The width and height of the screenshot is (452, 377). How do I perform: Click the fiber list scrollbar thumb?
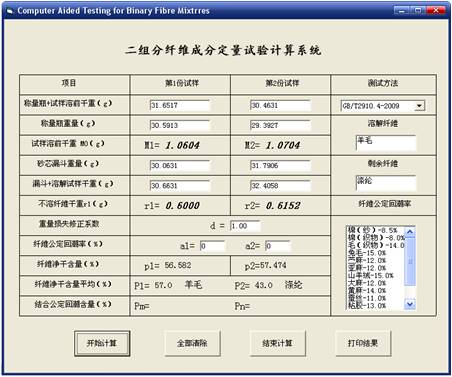pyautogui.click(x=410, y=261)
